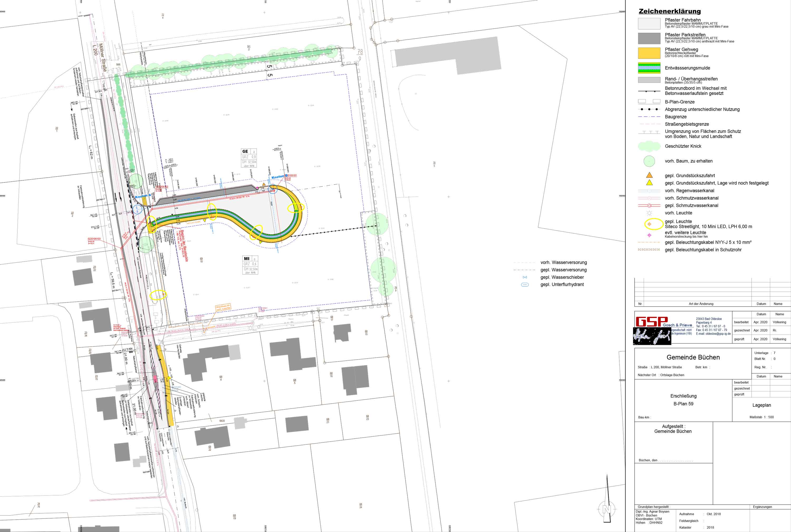
Task: Click the Lageplan label in title block
Action: click(761, 405)
